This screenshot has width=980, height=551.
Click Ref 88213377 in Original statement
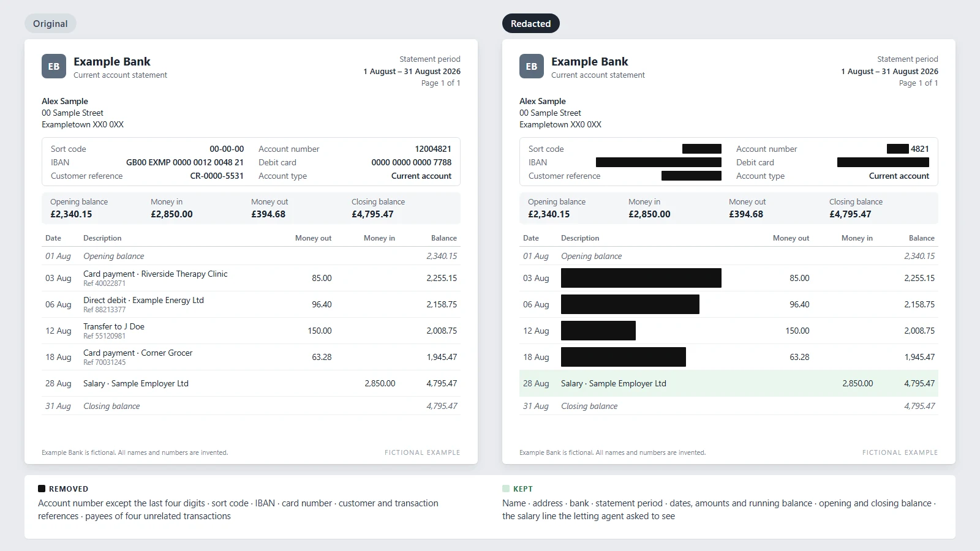coord(104,310)
